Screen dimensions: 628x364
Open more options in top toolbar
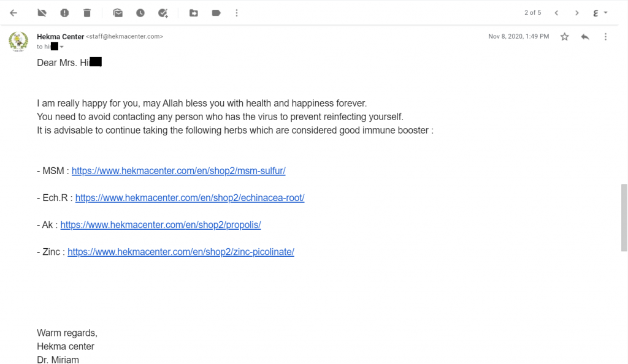(237, 13)
